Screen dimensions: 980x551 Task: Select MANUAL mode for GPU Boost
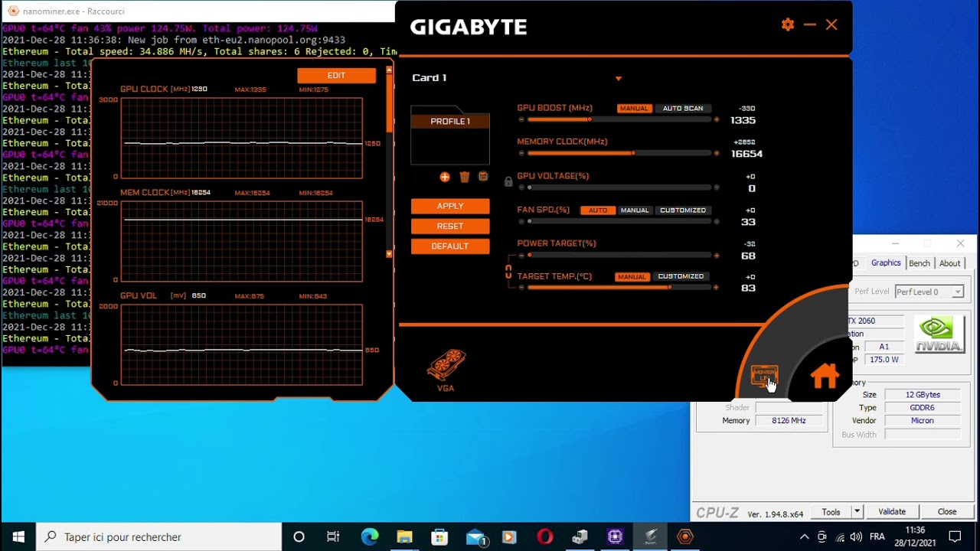(x=634, y=109)
